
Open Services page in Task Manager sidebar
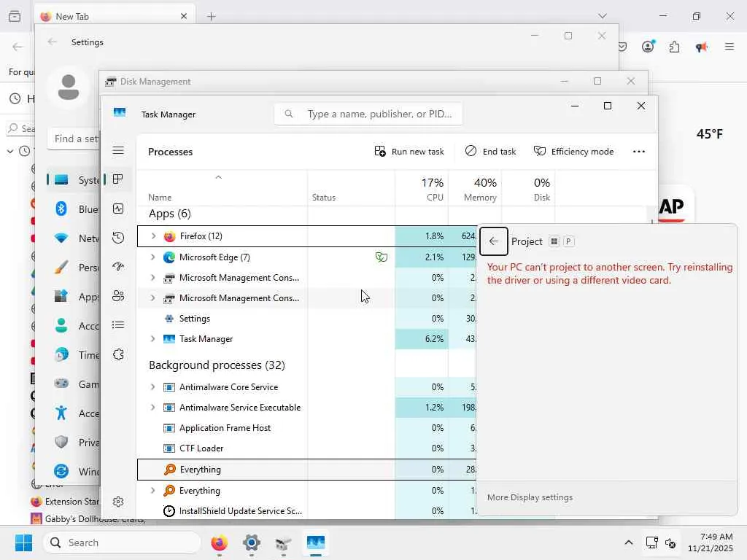(118, 354)
